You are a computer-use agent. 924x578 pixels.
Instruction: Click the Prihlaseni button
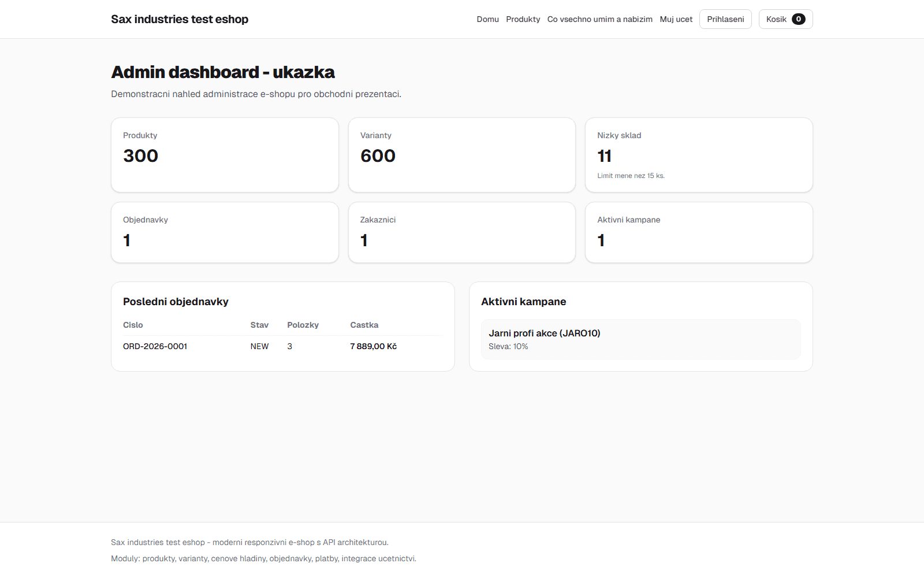point(725,19)
